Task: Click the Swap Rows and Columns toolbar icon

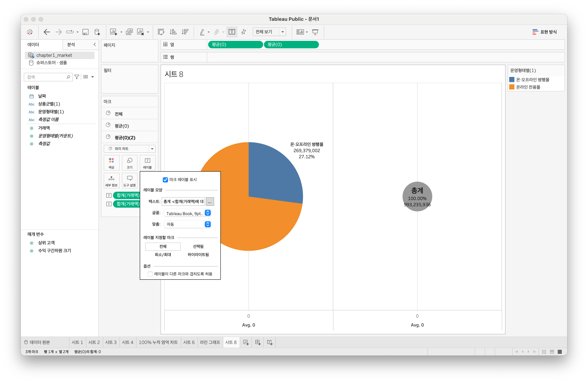Action: (161, 32)
